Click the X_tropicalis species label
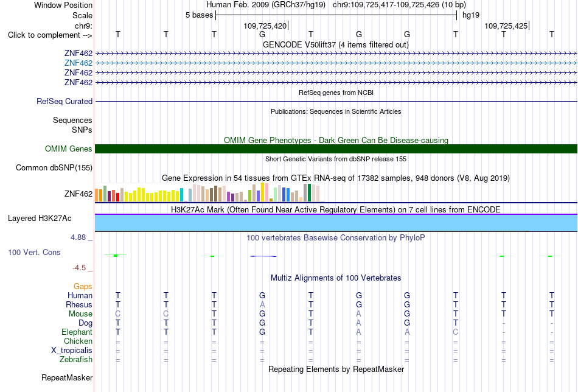578x392 pixels. pos(72,351)
